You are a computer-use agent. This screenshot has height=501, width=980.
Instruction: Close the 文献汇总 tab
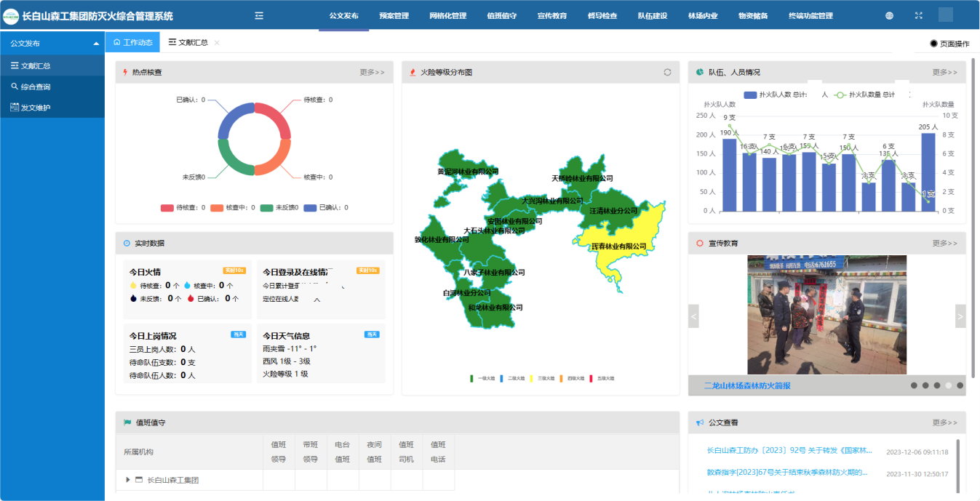217,42
